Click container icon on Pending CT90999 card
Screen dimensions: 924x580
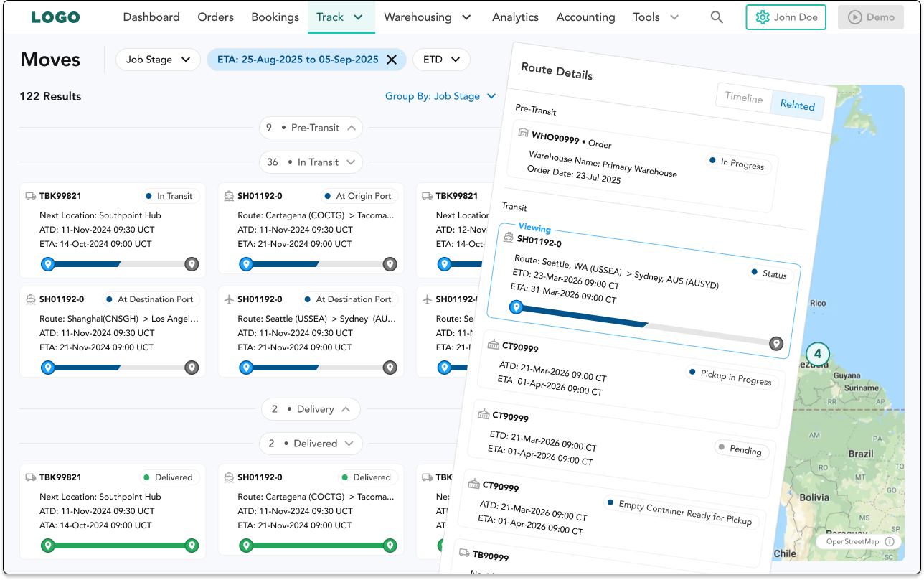pos(483,414)
